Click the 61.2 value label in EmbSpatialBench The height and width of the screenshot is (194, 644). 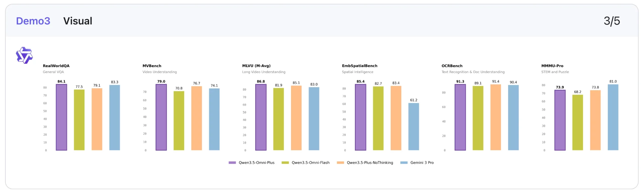[x=414, y=100]
